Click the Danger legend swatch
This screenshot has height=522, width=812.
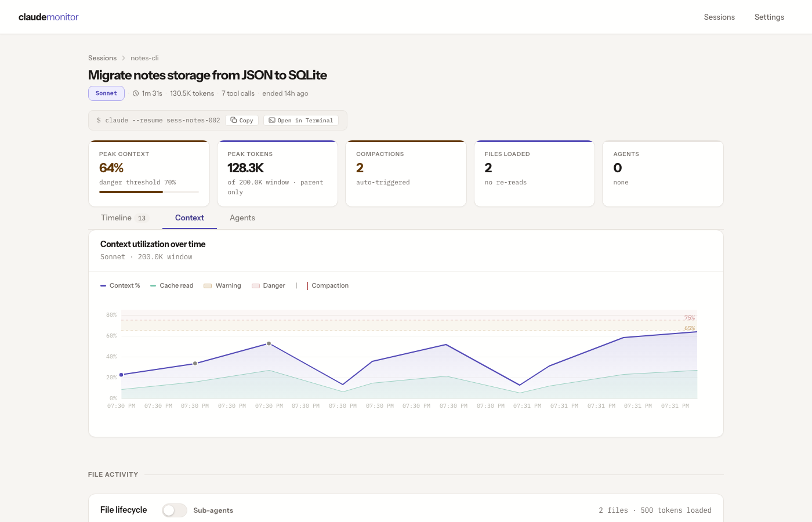(255, 285)
